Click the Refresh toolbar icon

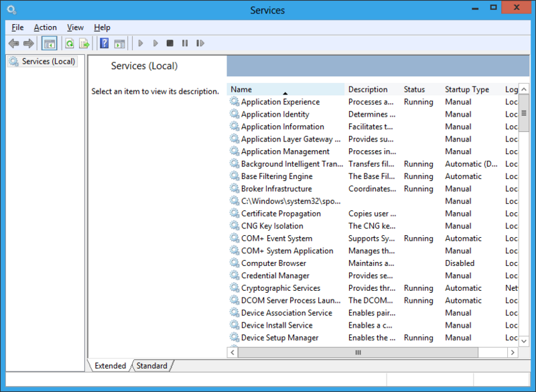click(x=69, y=44)
